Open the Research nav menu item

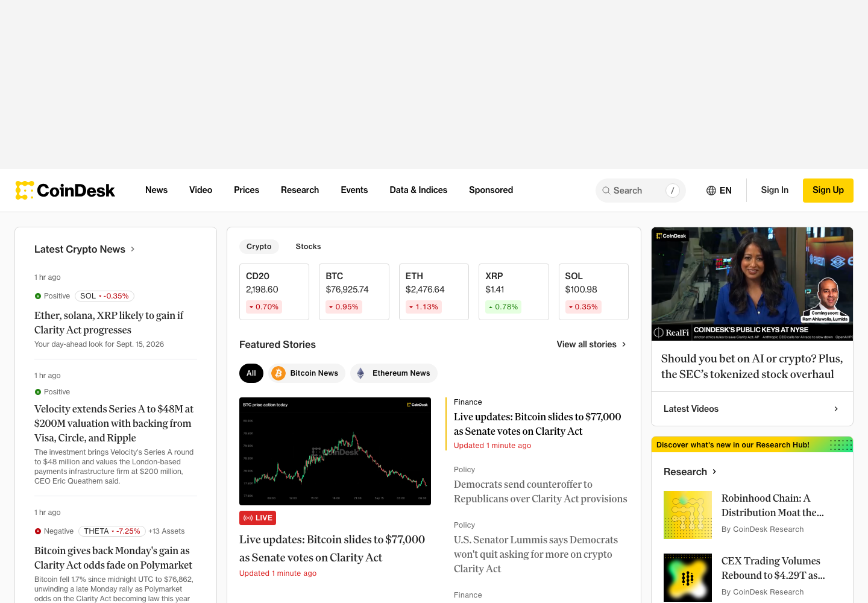(x=300, y=190)
